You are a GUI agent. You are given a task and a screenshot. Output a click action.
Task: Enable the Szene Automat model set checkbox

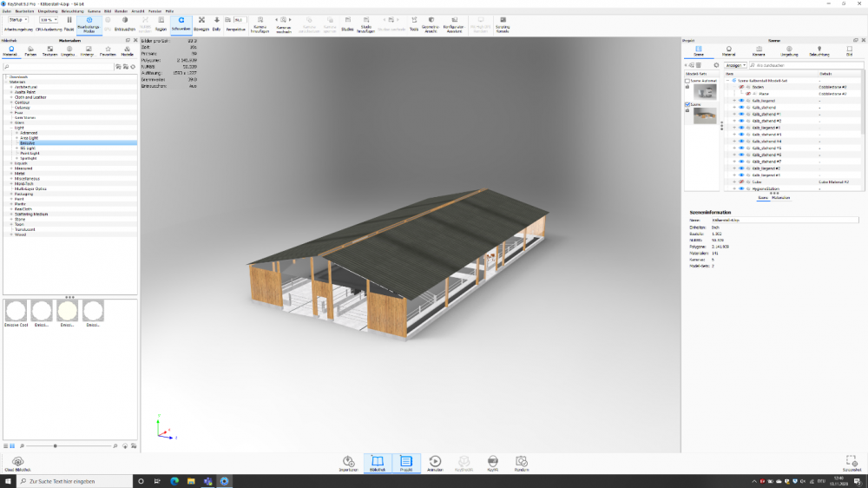(x=687, y=81)
